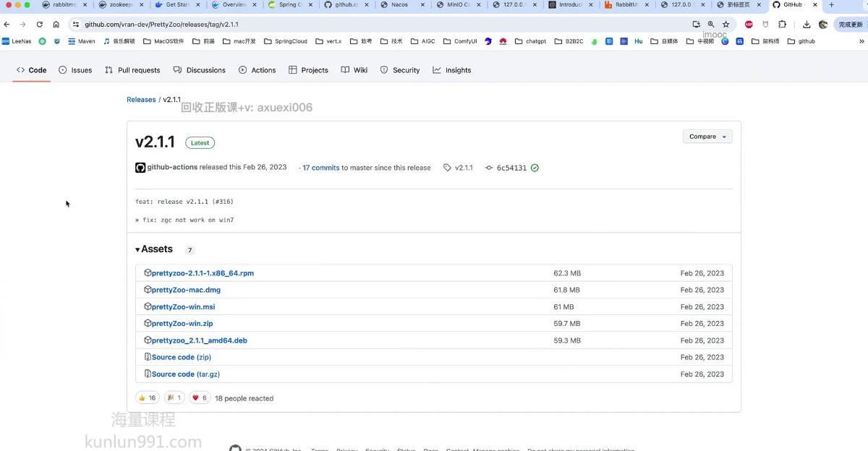View site information icon in address bar
The width and height of the screenshot is (868, 451).
coord(75,24)
